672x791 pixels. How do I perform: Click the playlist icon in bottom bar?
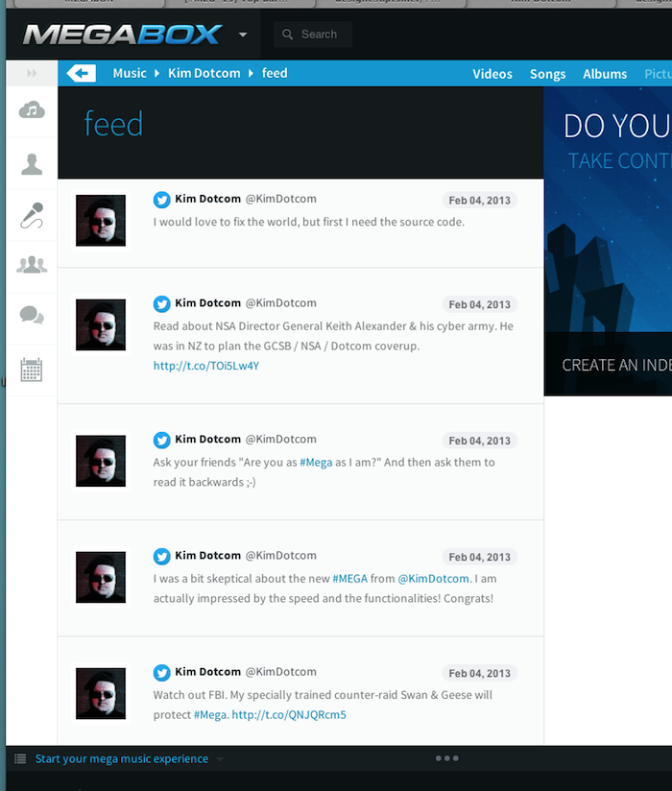[x=20, y=758]
